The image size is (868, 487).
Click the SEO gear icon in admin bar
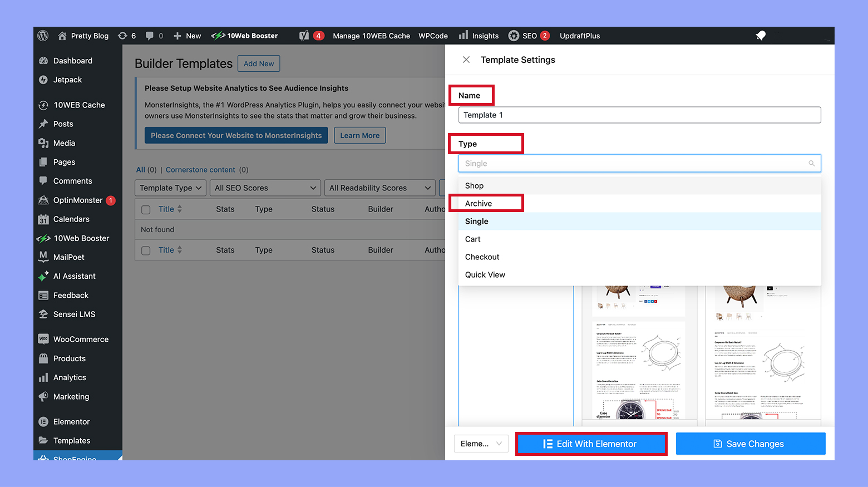(513, 36)
